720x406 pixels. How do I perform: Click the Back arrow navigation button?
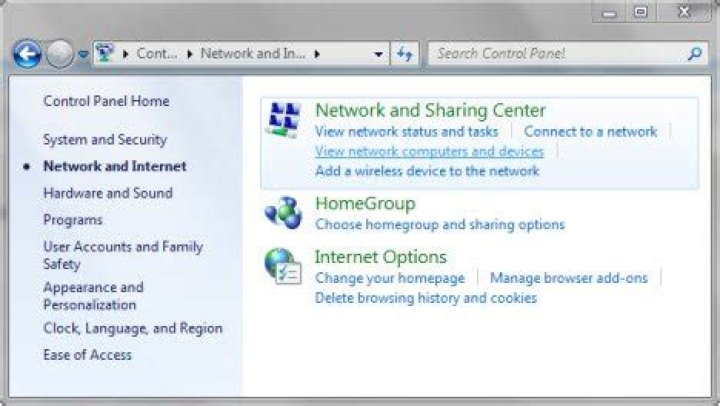27,54
